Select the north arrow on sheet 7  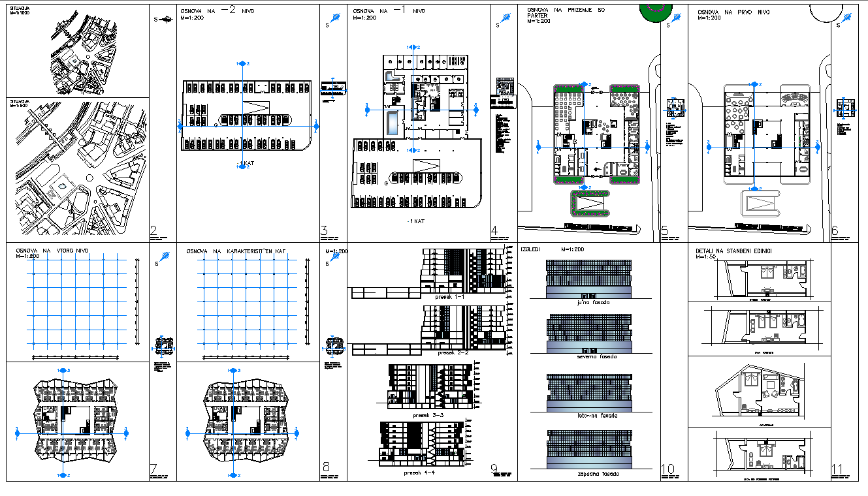[163, 257]
